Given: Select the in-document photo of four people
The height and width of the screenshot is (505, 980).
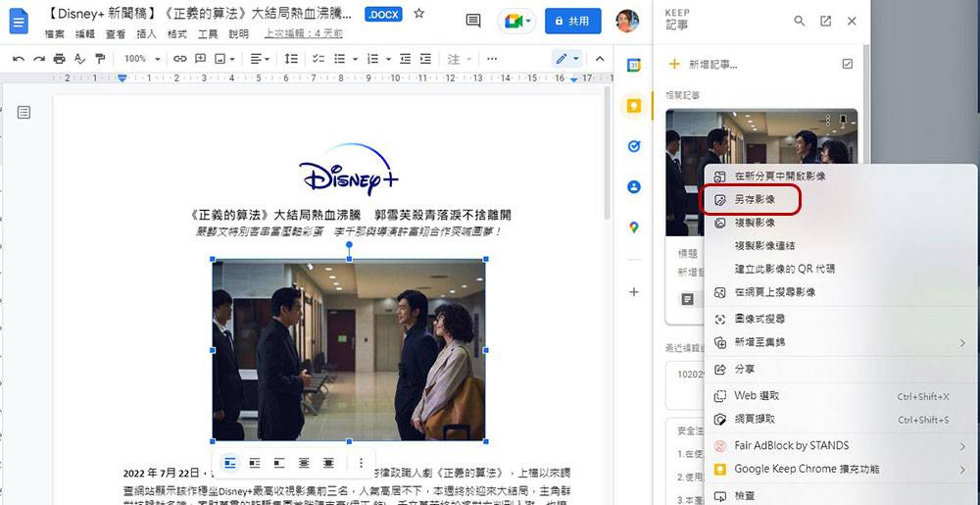Looking at the screenshot, I should [349, 350].
